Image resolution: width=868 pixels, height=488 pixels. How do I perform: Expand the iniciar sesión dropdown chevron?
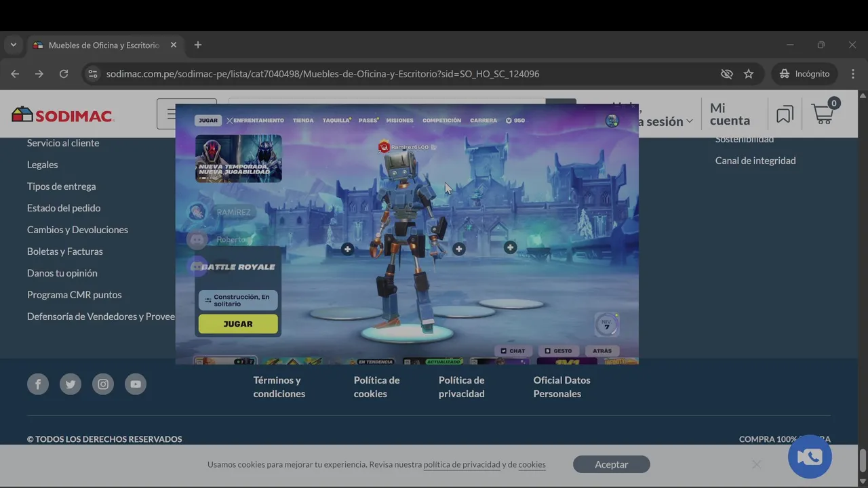690,121
